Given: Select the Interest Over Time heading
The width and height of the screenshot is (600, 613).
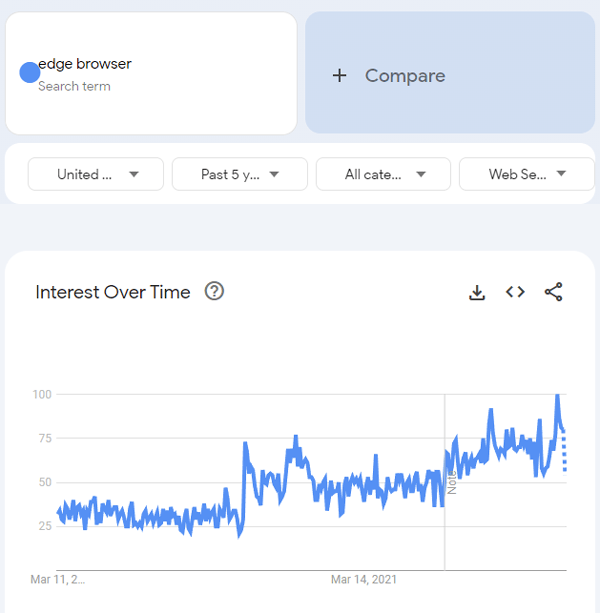Looking at the screenshot, I should pos(113,292).
